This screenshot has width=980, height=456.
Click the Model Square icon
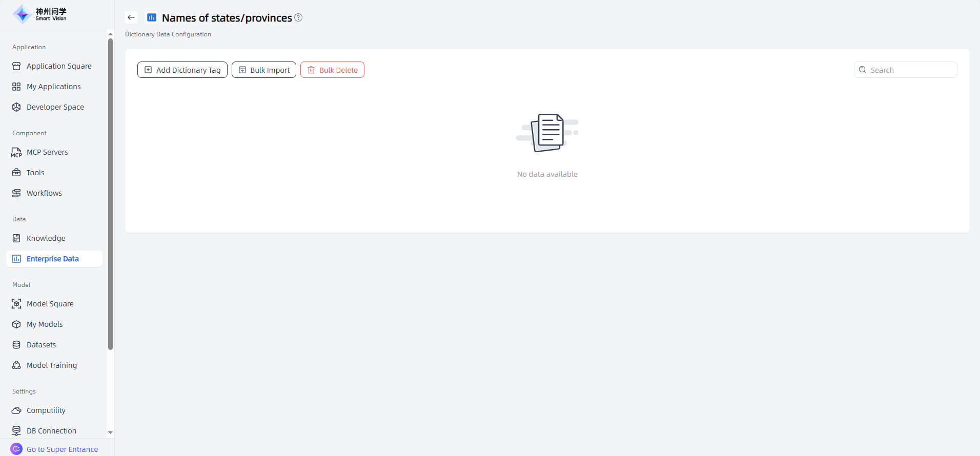click(16, 304)
